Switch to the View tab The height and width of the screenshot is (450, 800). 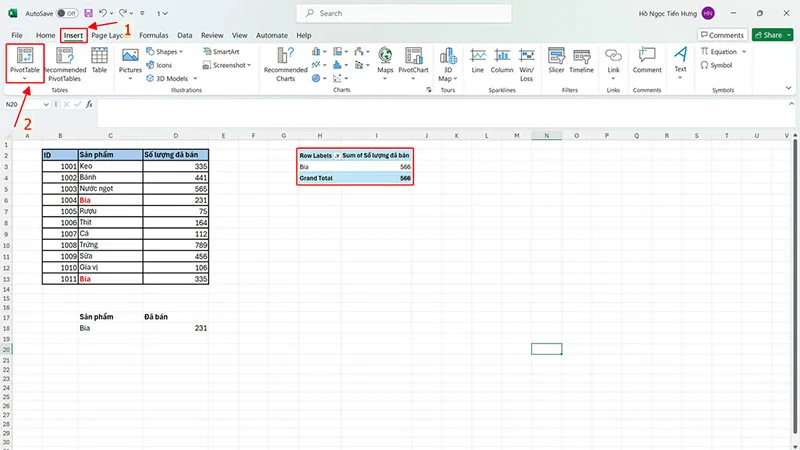[x=240, y=35]
